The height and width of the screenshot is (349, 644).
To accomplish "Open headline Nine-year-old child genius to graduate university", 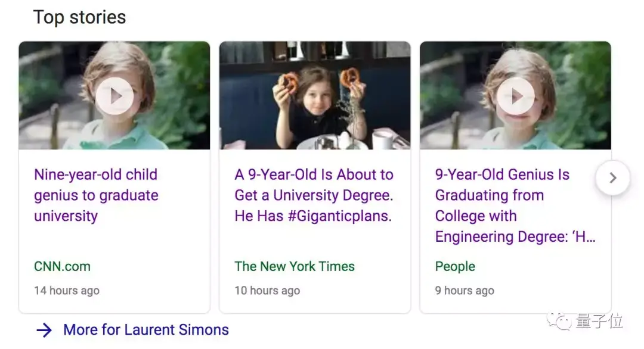I will click(x=95, y=195).
